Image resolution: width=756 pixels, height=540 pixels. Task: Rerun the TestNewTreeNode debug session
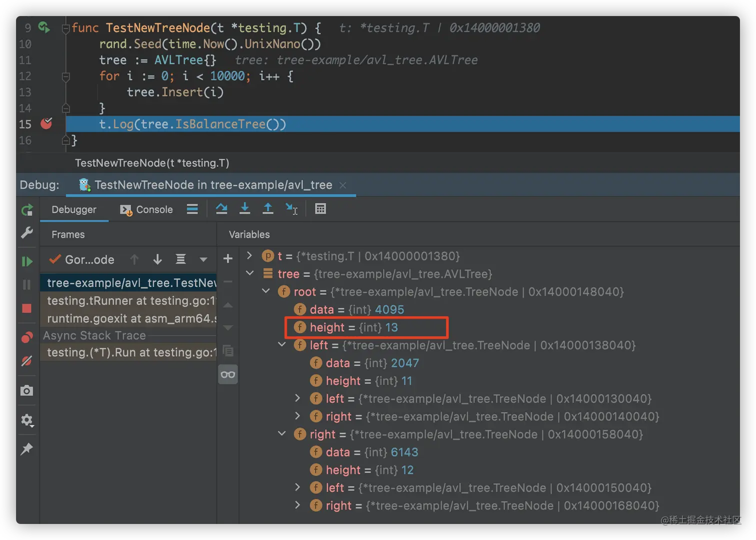click(x=27, y=210)
